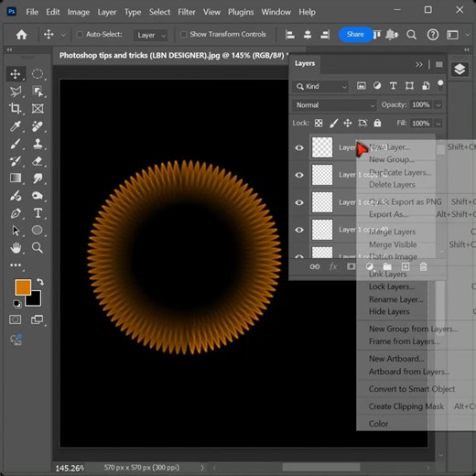The width and height of the screenshot is (476, 476).
Task: Select the Hand tool
Action: point(16,248)
